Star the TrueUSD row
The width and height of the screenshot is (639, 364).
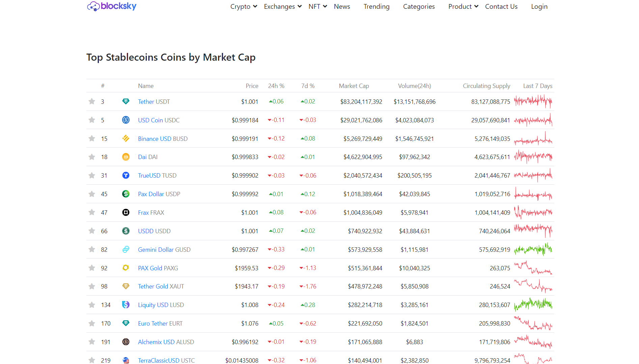point(92,175)
